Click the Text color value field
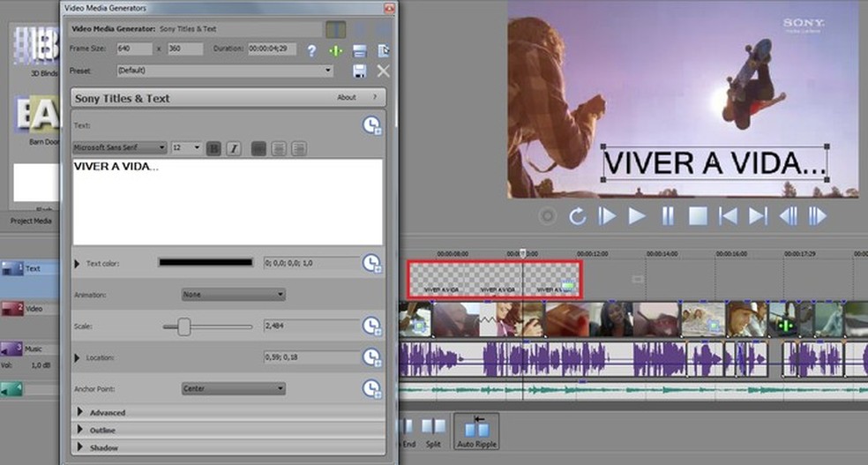The image size is (868, 465). [x=312, y=263]
